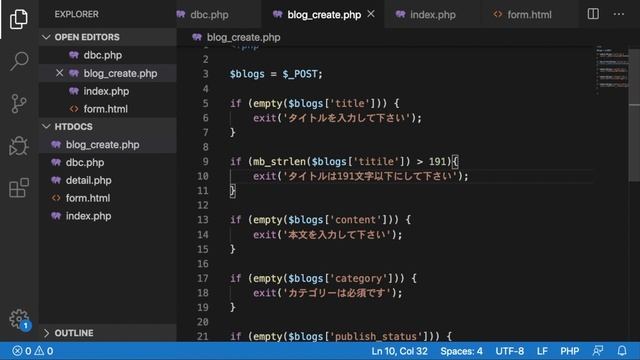Click PHP icon in breadcrumb blog_create.php
The height and width of the screenshot is (360, 640).
tap(197, 37)
